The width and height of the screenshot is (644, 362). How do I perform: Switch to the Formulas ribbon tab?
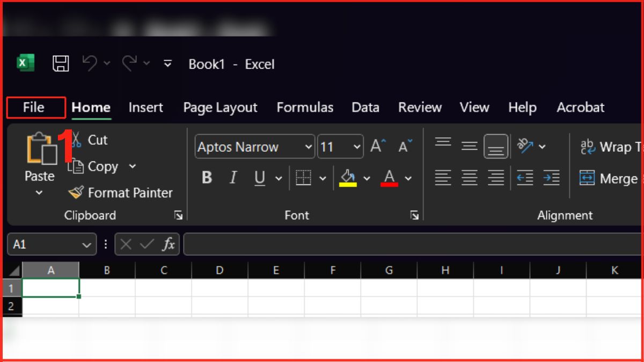305,107
